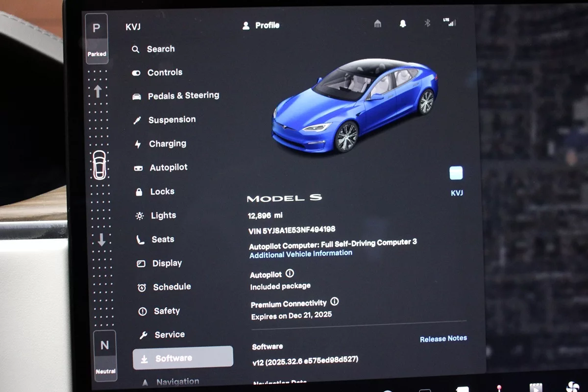Screen dimensions: 588x392
Task: Tap the up arrow for Drive
Action: [98, 91]
